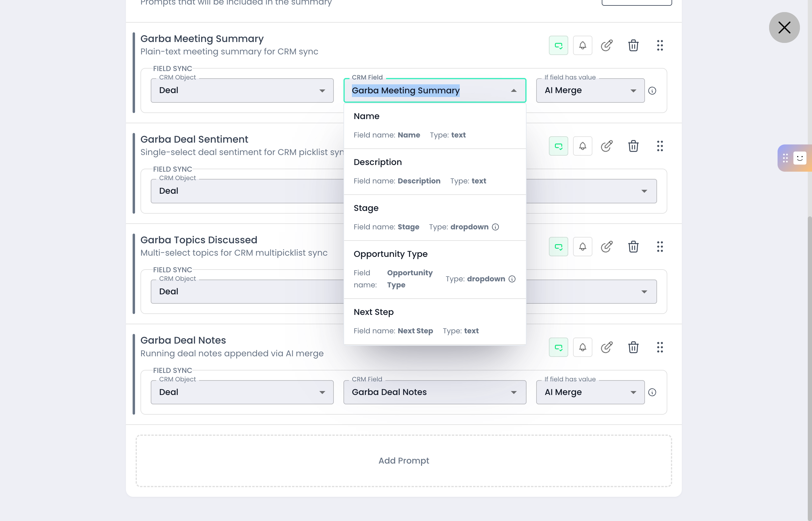Open the smiley assistant widget
The width and height of the screenshot is (812, 521).
[x=800, y=158]
